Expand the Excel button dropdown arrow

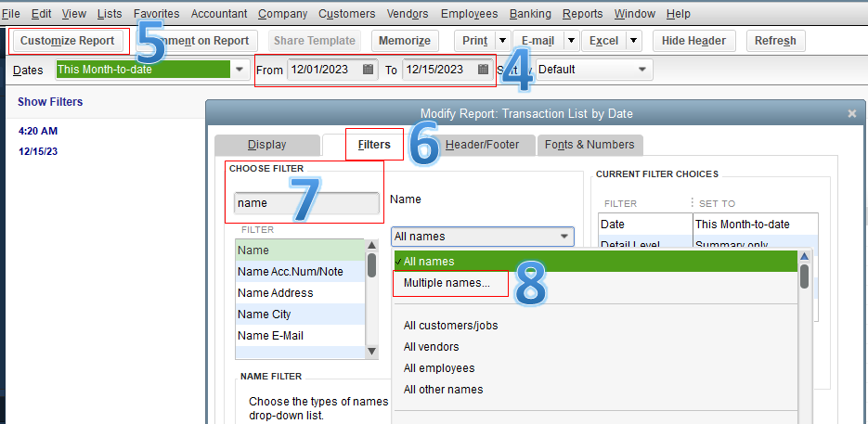633,41
